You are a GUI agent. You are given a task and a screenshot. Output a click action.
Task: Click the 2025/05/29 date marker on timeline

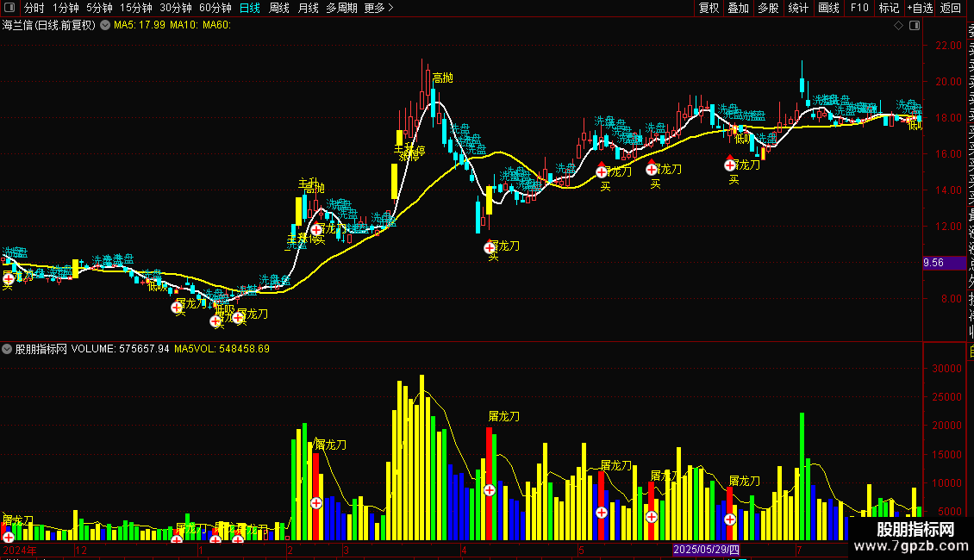point(706,550)
